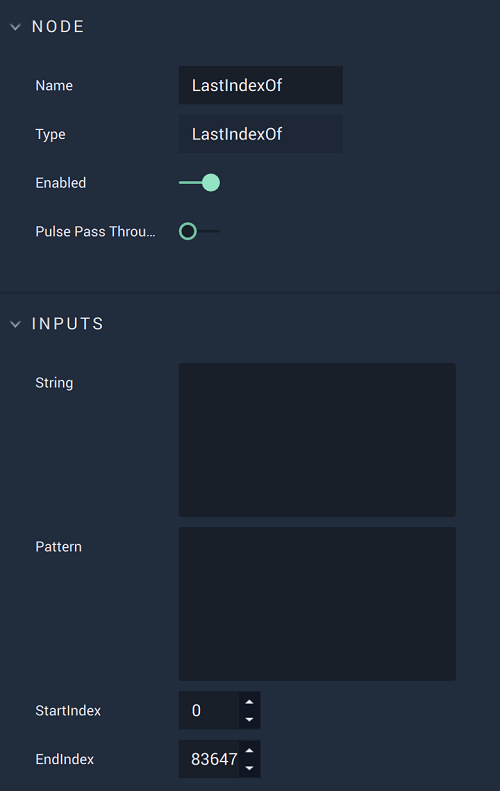Screen dimensions: 500x791
Task: Decrease EndIndex with down arrow
Action: coord(249,768)
